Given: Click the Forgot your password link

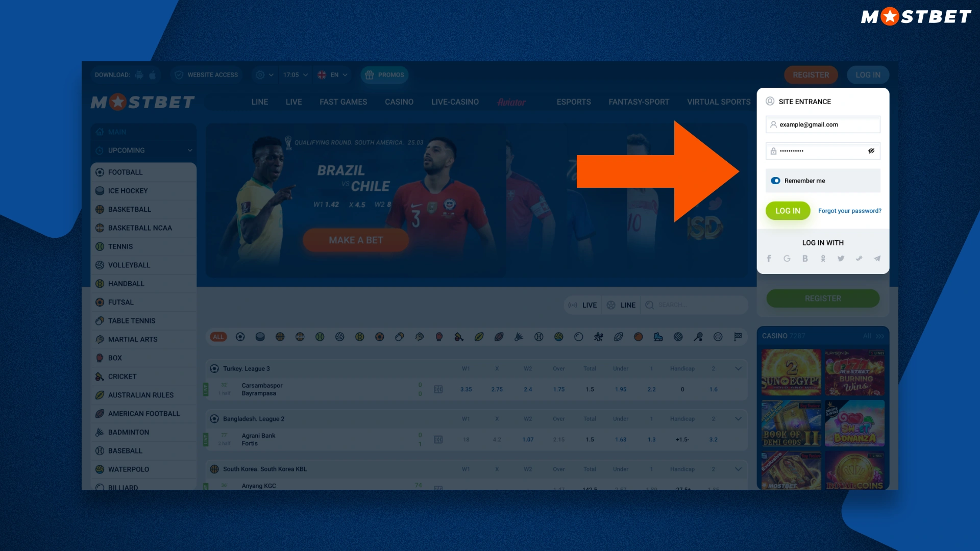Looking at the screenshot, I should point(849,211).
